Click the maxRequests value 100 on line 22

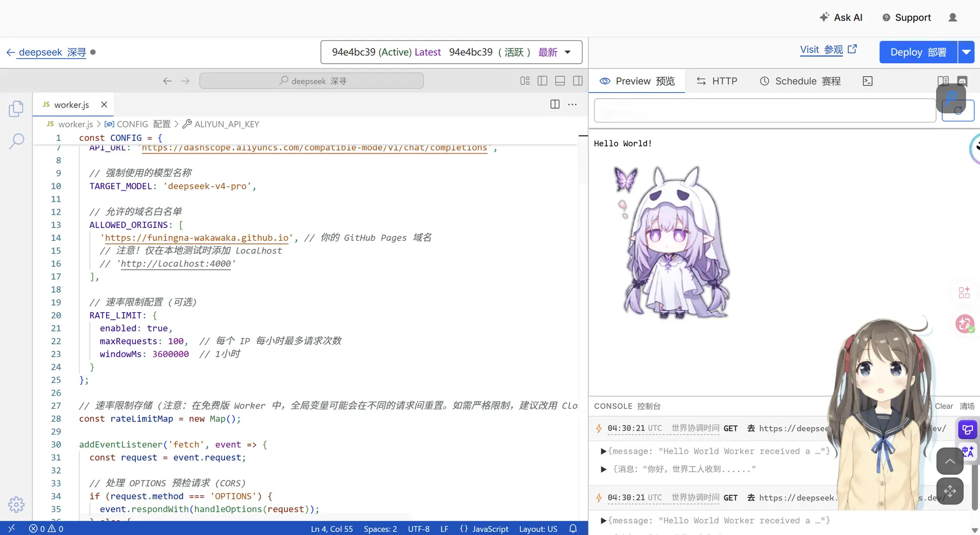click(x=176, y=341)
